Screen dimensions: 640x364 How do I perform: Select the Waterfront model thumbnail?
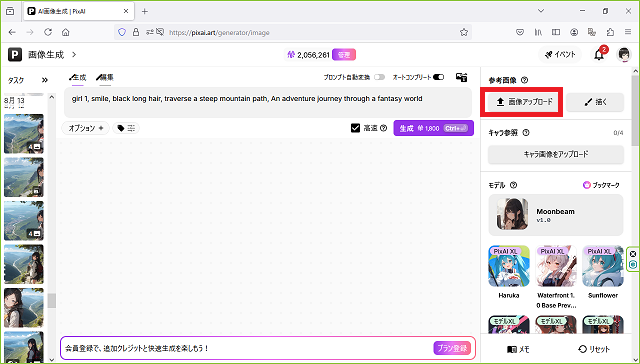pos(556,266)
